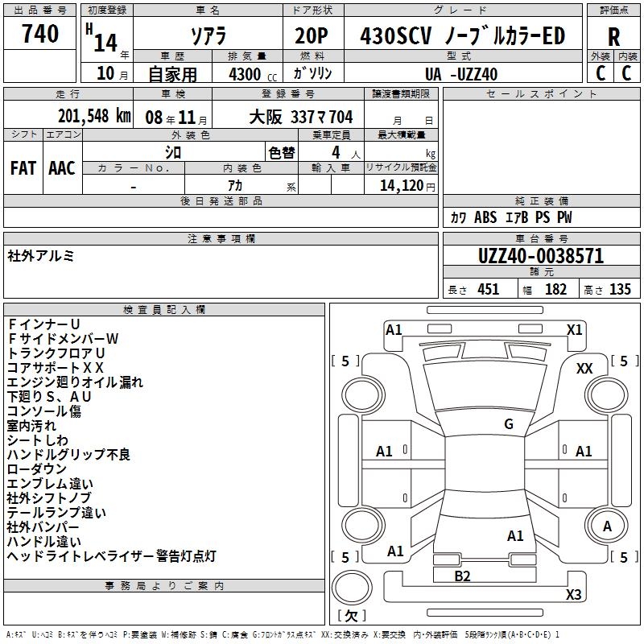The image size is (644, 644).
Task: Click note "ハンドルグリップ不良"
Action: tap(68, 454)
